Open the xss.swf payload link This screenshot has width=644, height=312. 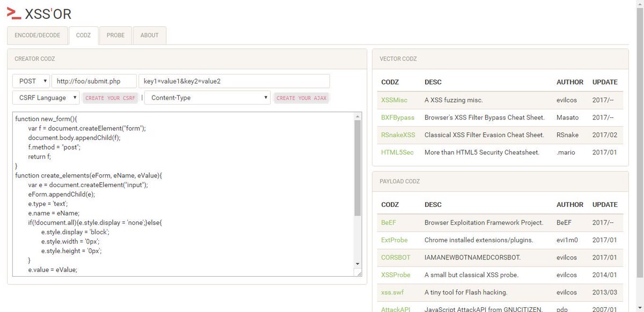pyautogui.click(x=392, y=293)
